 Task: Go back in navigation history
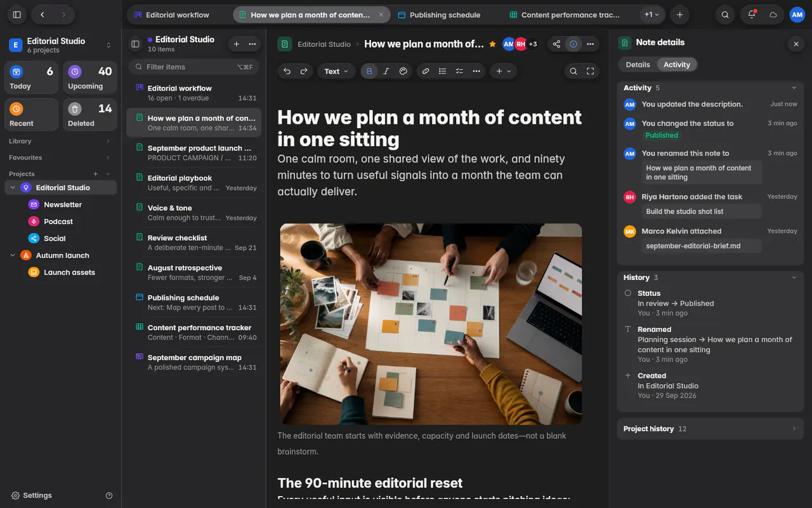coord(43,15)
